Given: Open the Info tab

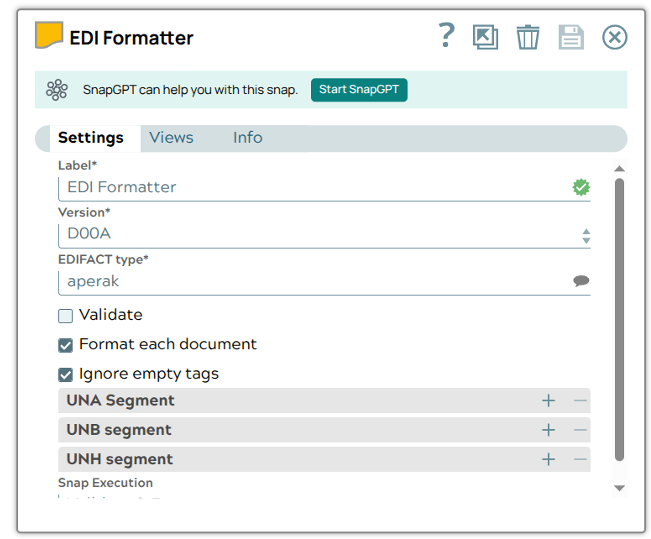Looking at the screenshot, I should click(247, 138).
